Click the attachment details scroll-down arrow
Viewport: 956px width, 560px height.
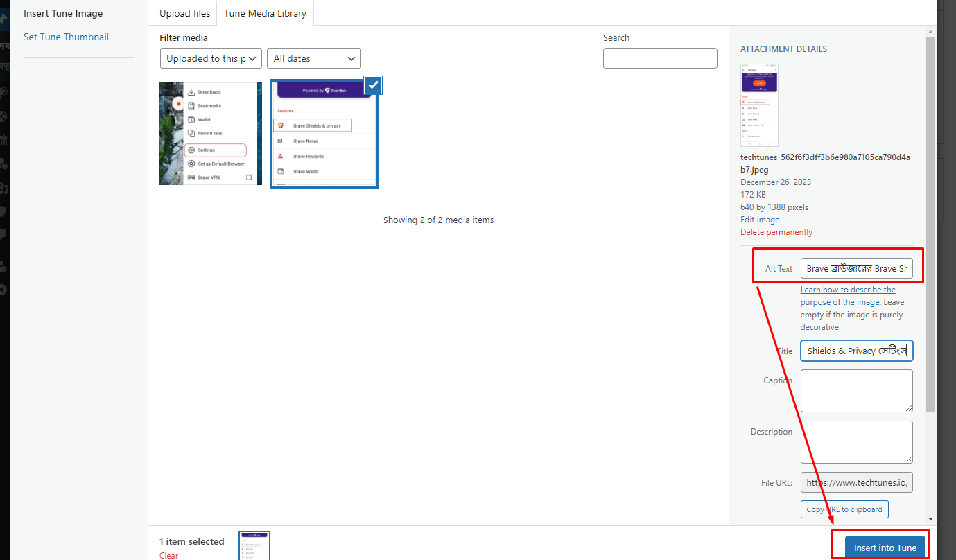[x=930, y=519]
